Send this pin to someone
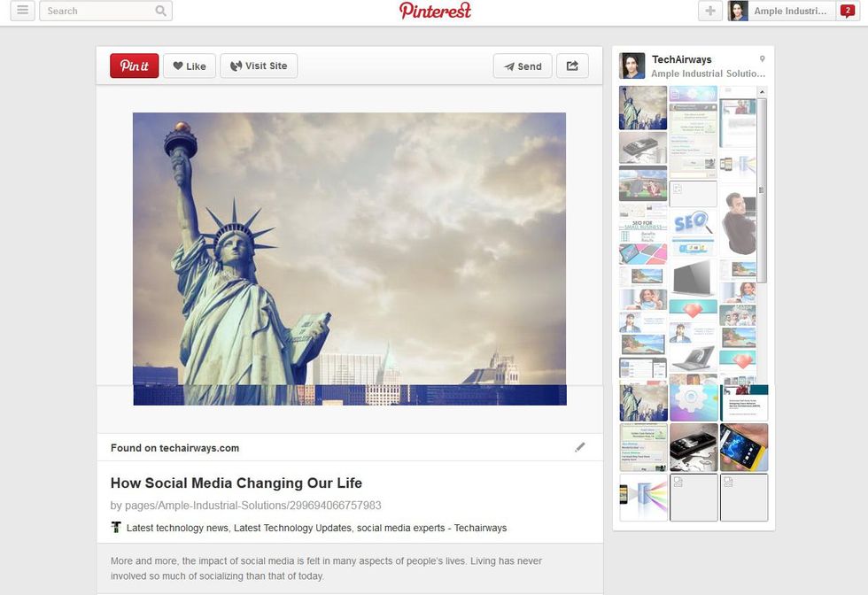The image size is (868, 595). coord(523,66)
